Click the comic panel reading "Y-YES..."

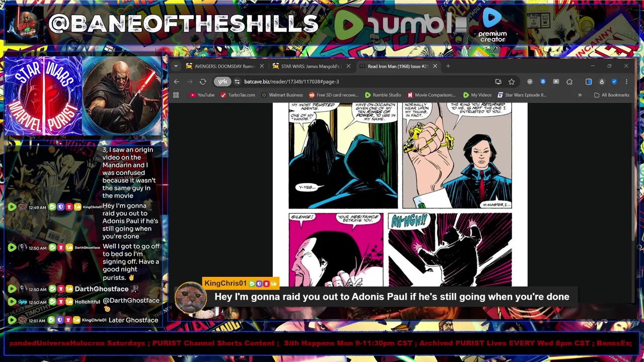pos(343,155)
